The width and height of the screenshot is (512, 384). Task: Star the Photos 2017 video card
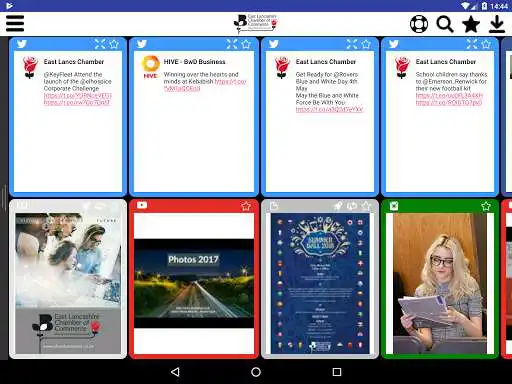click(x=246, y=206)
